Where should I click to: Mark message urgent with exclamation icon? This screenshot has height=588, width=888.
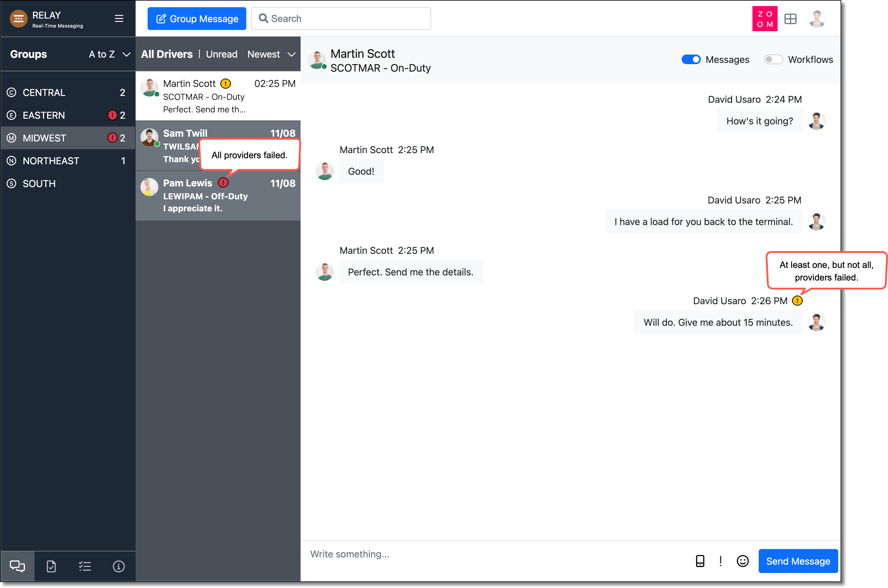tap(720, 561)
